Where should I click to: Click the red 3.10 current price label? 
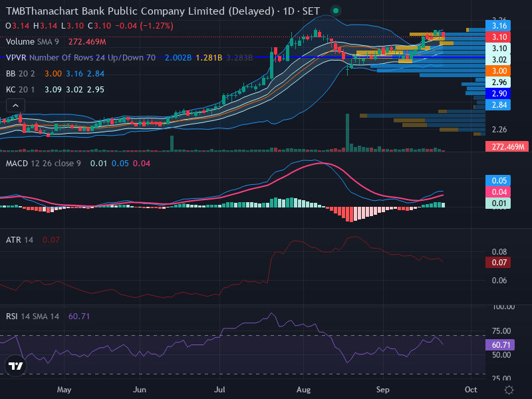click(x=498, y=37)
